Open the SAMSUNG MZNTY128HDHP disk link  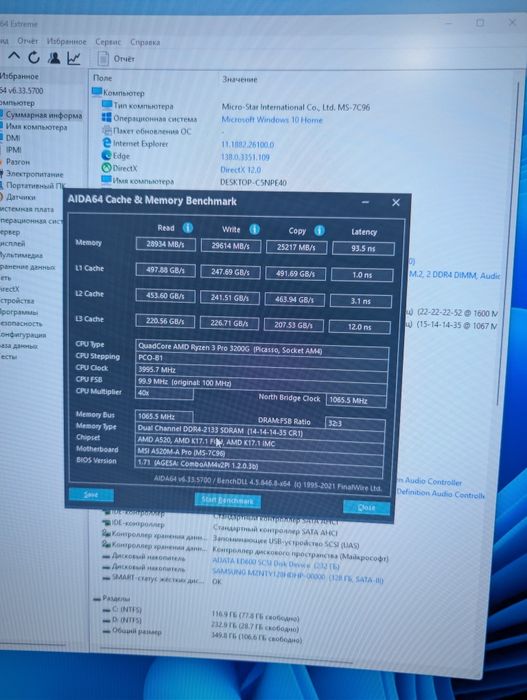click(x=297, y=576)
